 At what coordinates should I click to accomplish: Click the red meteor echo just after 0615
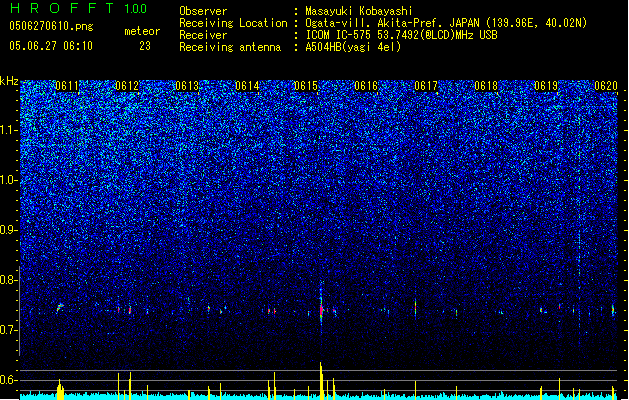click(x=321, y=310)
